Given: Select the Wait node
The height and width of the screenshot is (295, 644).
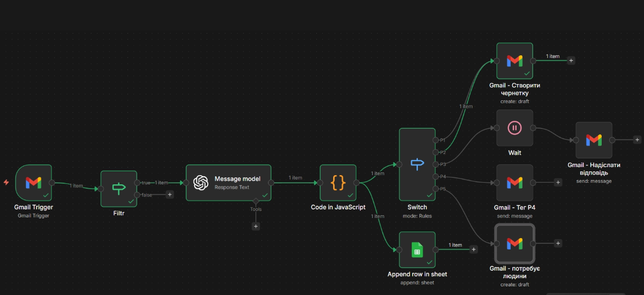Looking at the screenshot, I should pos(515,127).
